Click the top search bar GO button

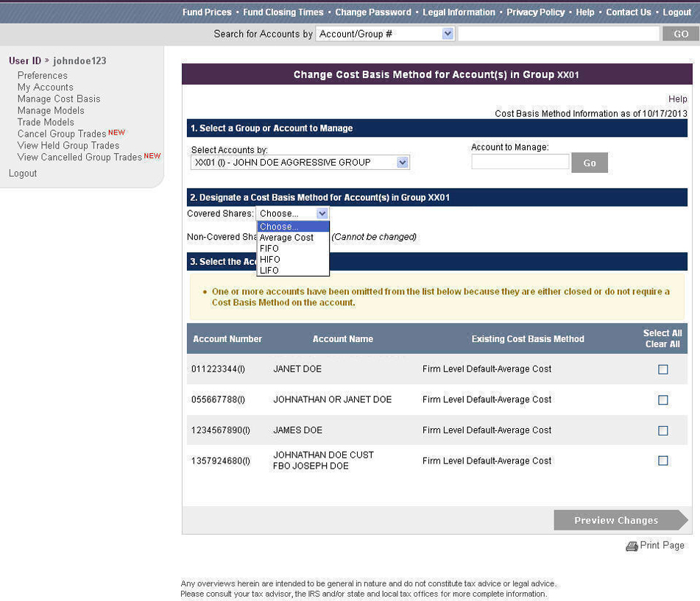(x=680, y=34)
